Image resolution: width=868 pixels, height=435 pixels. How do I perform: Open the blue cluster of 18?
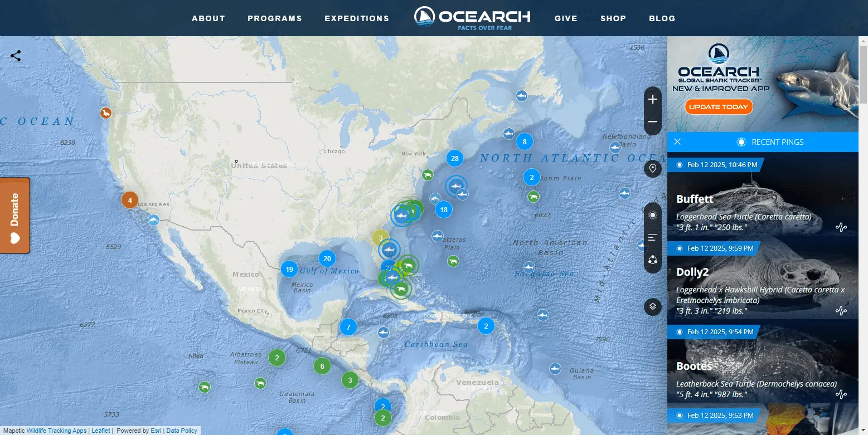(444, 209)
